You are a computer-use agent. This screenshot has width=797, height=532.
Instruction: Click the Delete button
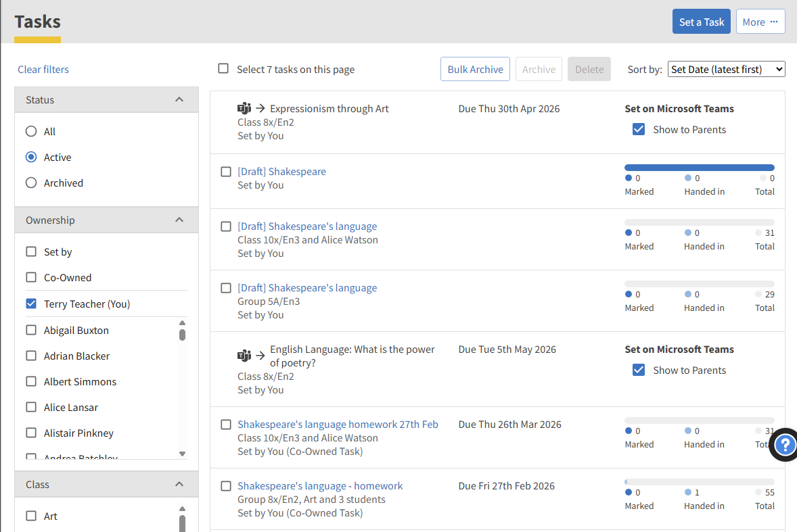pos(589,69)
